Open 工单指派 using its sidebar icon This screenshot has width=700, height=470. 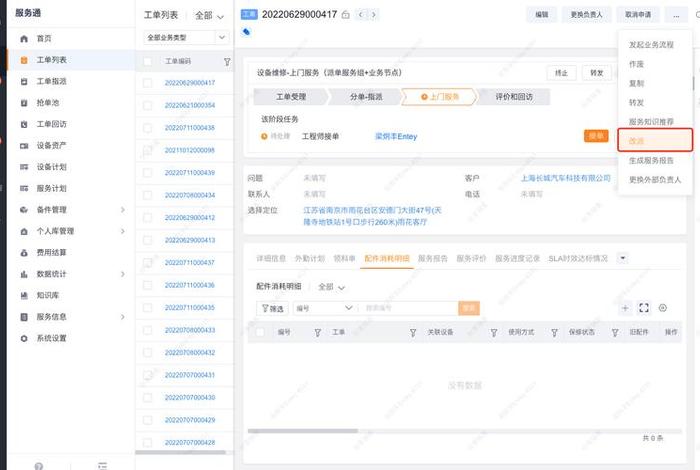coord(24,82)
